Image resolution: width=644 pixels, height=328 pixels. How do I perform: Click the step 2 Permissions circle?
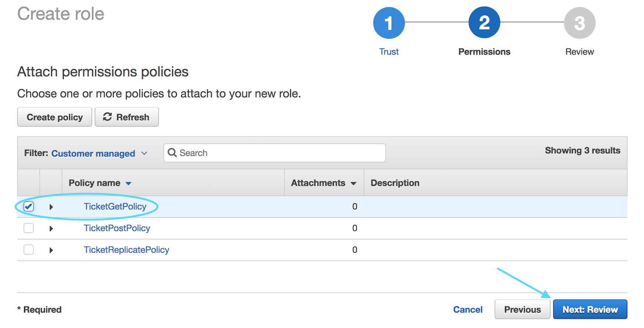tap(484, 23)
